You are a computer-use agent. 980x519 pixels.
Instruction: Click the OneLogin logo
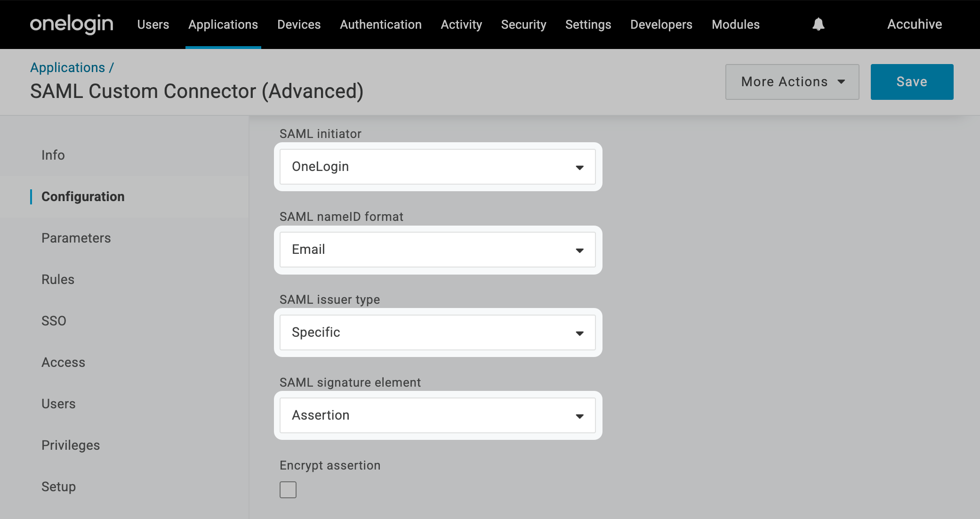coord(72,24)
